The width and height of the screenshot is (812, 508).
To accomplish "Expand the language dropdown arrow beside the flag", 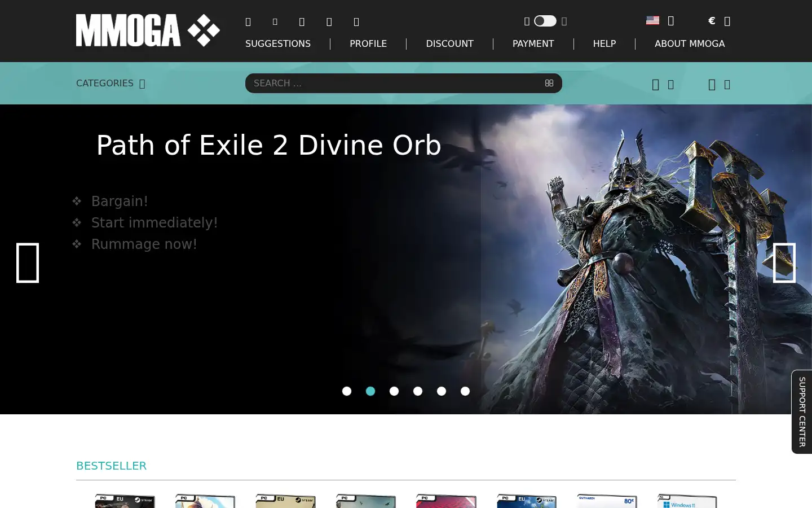I will [x=671, y=21].
